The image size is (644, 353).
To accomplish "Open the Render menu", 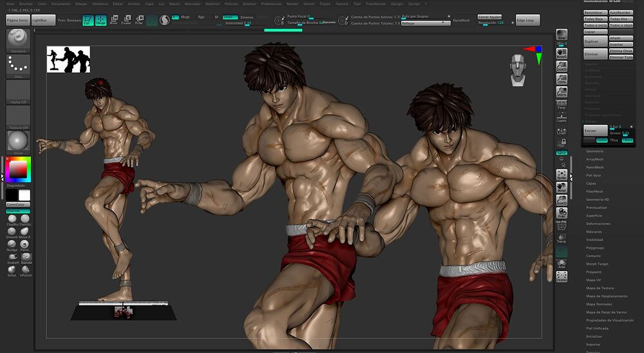I will [x=292, y=4].
